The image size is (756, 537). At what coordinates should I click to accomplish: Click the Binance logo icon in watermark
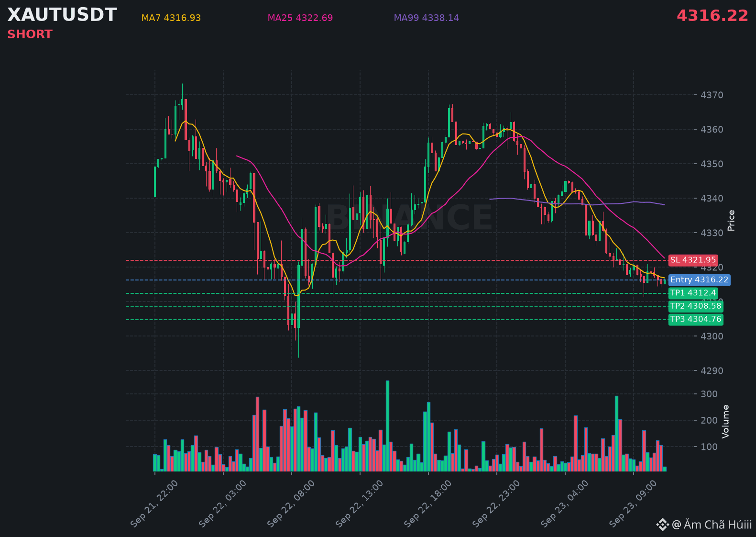[x=662, y=525]
